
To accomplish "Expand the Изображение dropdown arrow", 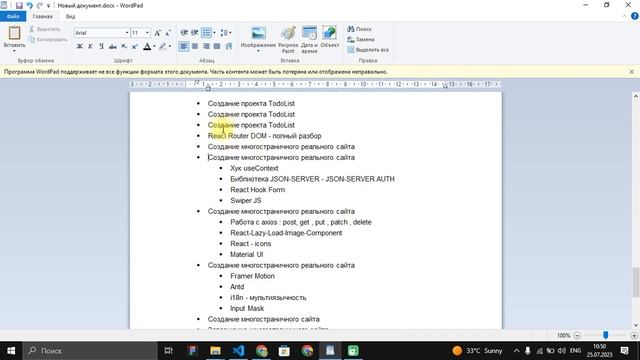I will click(258, 51).
